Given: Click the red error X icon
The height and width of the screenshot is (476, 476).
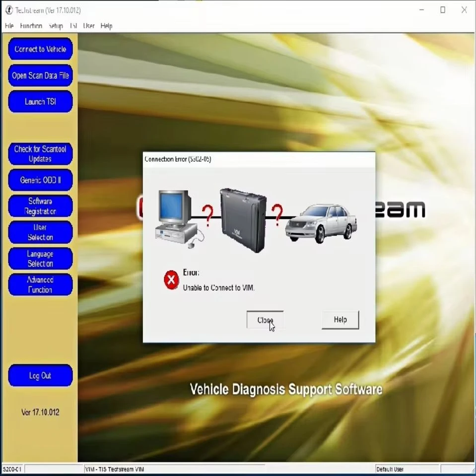Looking at the screenshot, I should (x=171, y=279).
